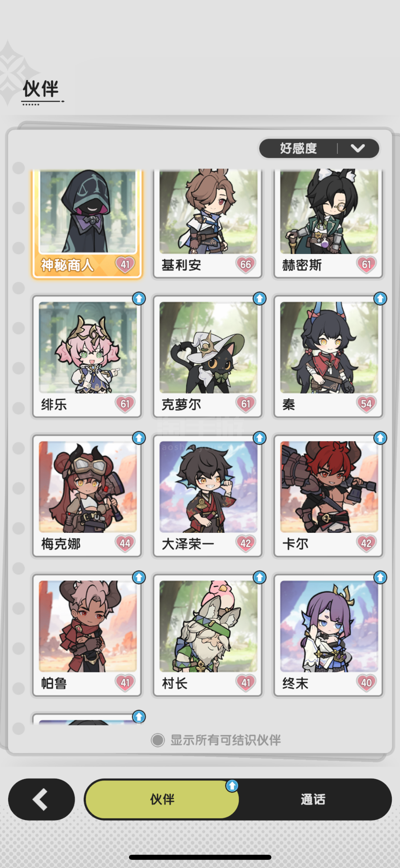The width and height of the screenshot is (400, 868).
Task: Go back with the left arrow button
Action: click(x=41, y=799)
